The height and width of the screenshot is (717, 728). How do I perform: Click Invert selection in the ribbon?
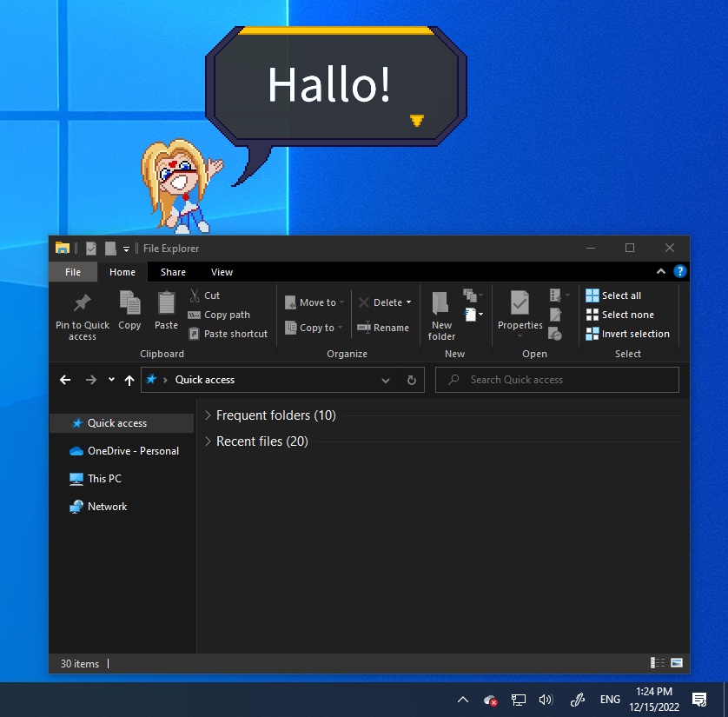click(x=628, y=334)
